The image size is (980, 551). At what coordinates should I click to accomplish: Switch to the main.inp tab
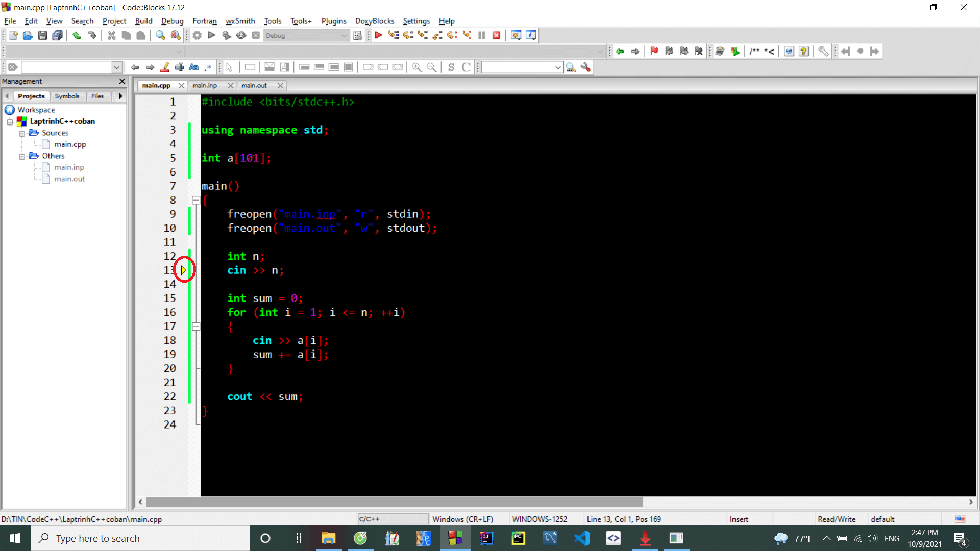click(x=204, y=85)
